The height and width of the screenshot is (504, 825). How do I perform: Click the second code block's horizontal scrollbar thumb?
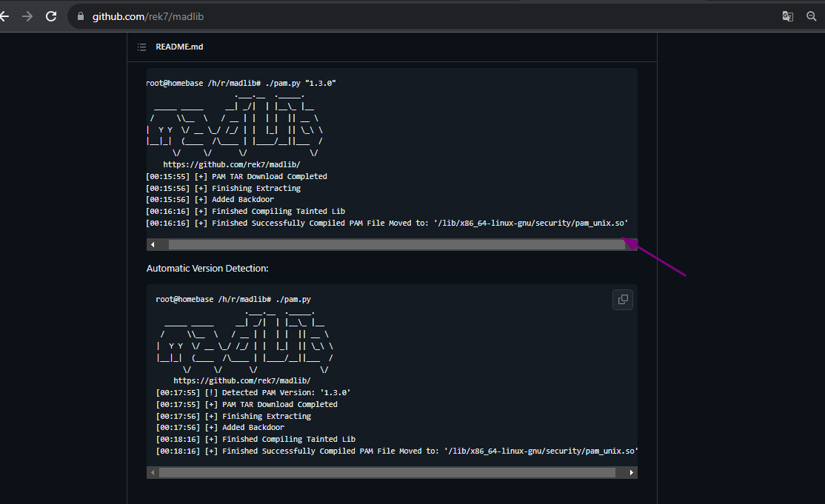click(x=387, y=472)
